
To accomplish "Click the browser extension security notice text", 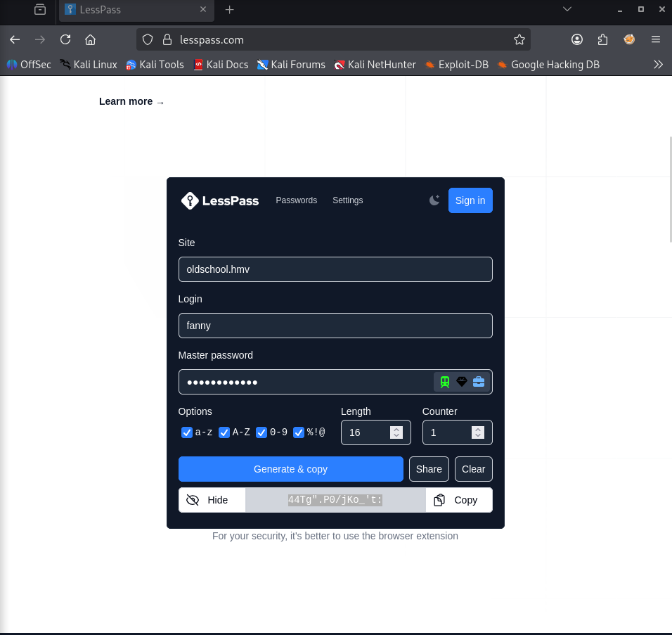I will click(335, 536).
